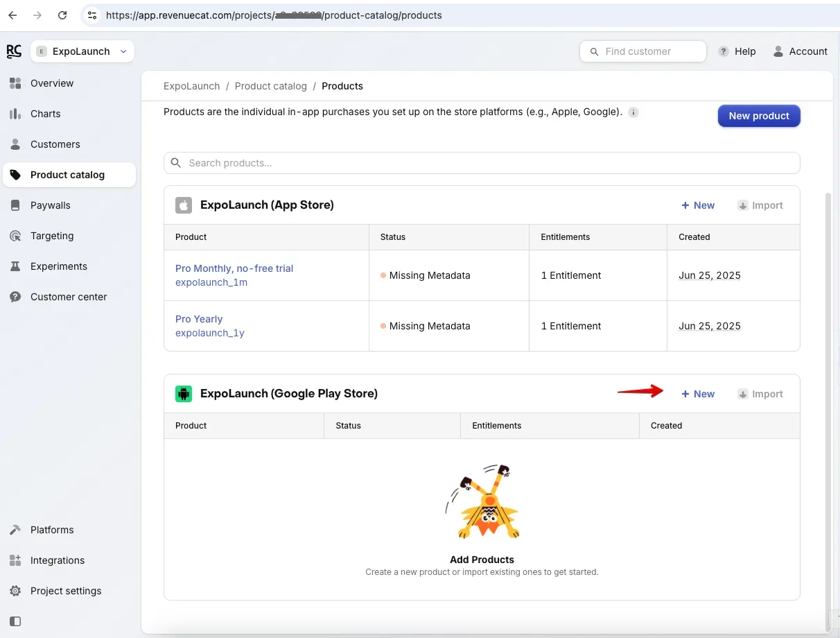Viewport: 840px width, 638px height.
Task: Click the info icon after the products description
Action: [x=633, y=112]
